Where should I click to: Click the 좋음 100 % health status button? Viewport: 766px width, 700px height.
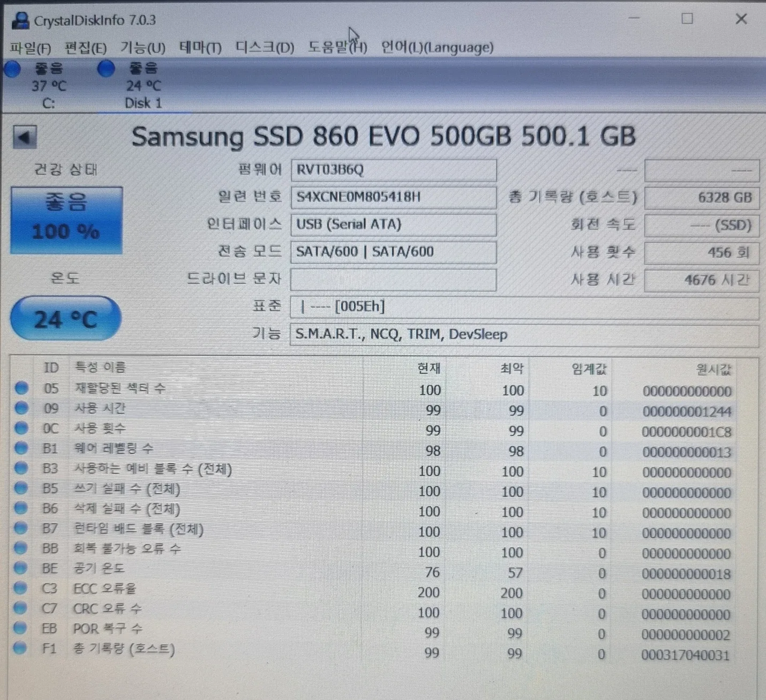66,220
